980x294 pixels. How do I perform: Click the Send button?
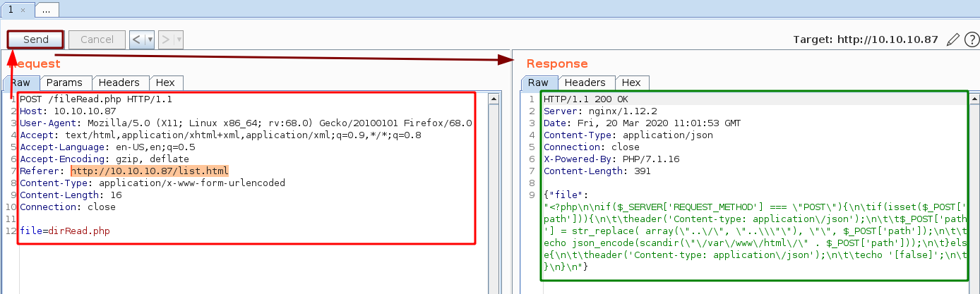[x=35, y=39]
